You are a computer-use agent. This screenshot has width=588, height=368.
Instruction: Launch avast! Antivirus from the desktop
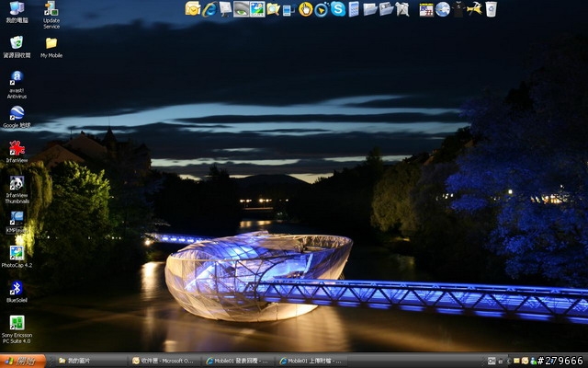pos(17,85)
